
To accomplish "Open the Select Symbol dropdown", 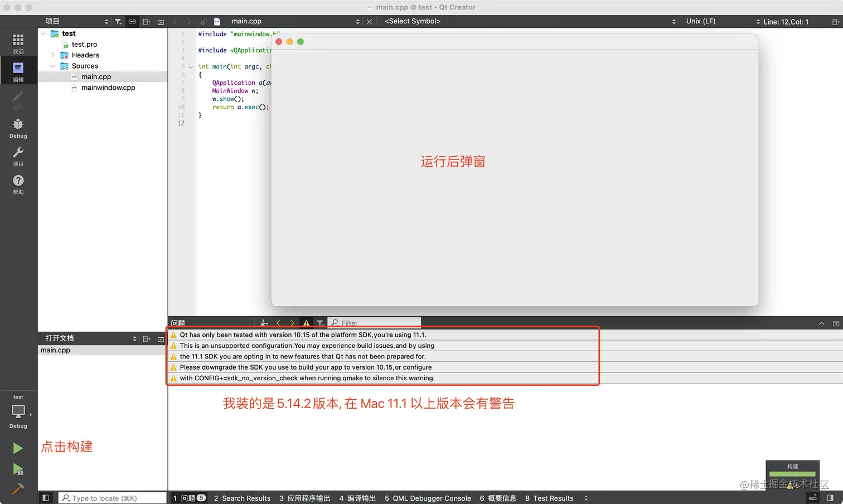I will point(530,21).
